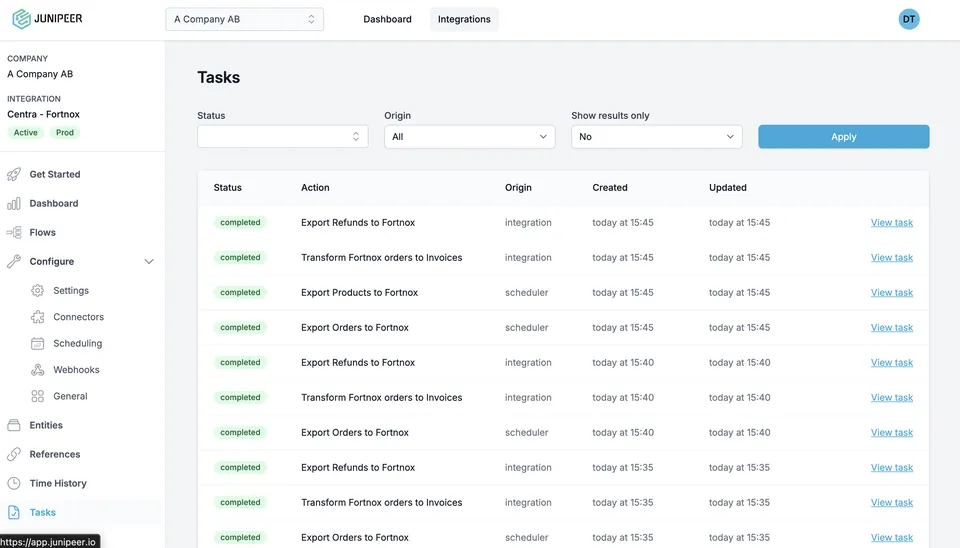This screenshot has width=960, height=548.
Task: Open Time History in the sidebar
Action: point(58,483)
